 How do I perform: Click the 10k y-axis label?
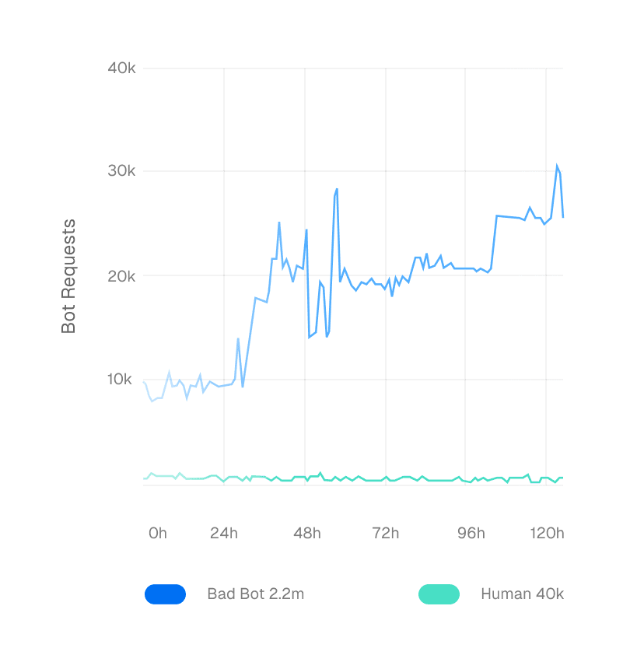[x=122, y=380]
